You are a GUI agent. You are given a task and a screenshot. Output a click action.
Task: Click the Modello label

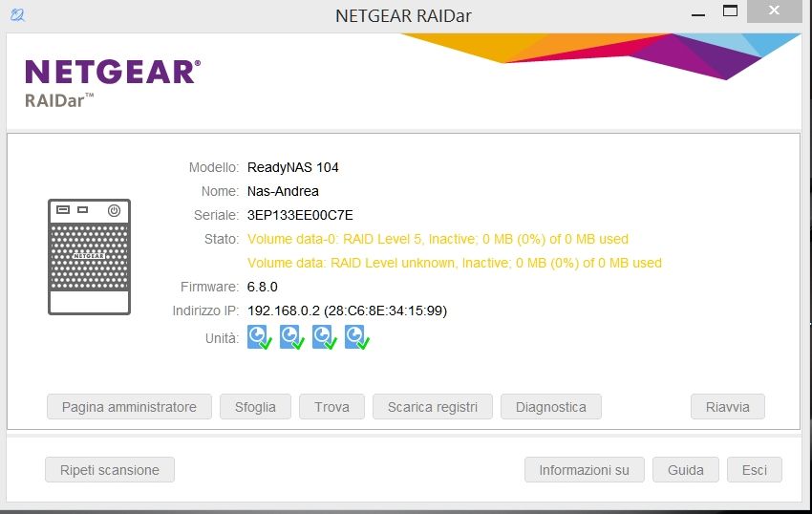coord(213,167)
